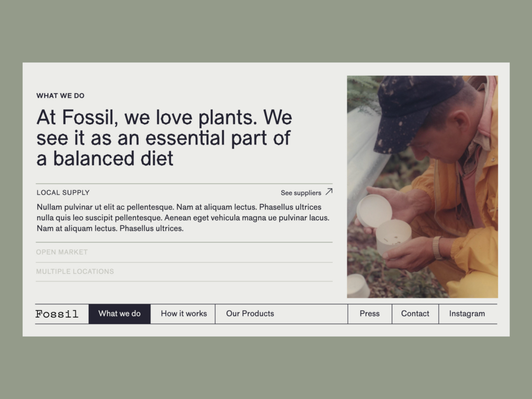The width and height of the screenshot is (532, 399).
Task: Expand the Multiple Locations section
Action: [75, 271]
